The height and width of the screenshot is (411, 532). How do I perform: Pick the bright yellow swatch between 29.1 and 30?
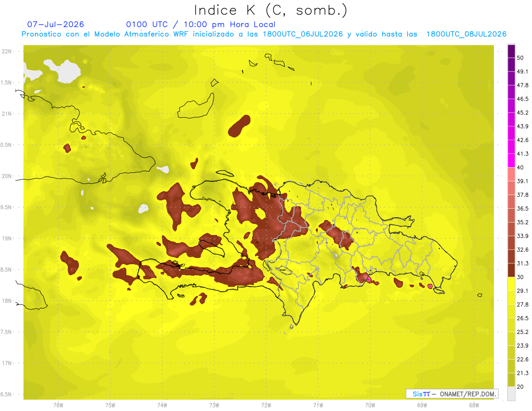pyautogui.click(x=511, y=284)
